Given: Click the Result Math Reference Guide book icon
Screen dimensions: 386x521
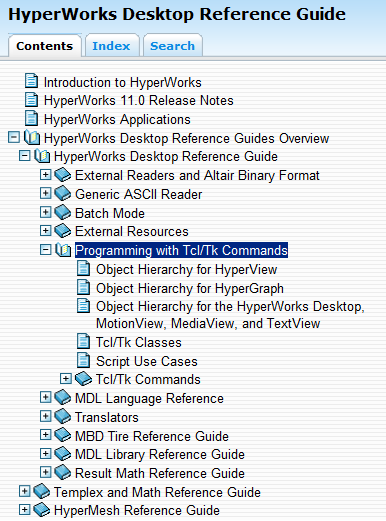Looking at the screenshot, I should tap(62, 472).
